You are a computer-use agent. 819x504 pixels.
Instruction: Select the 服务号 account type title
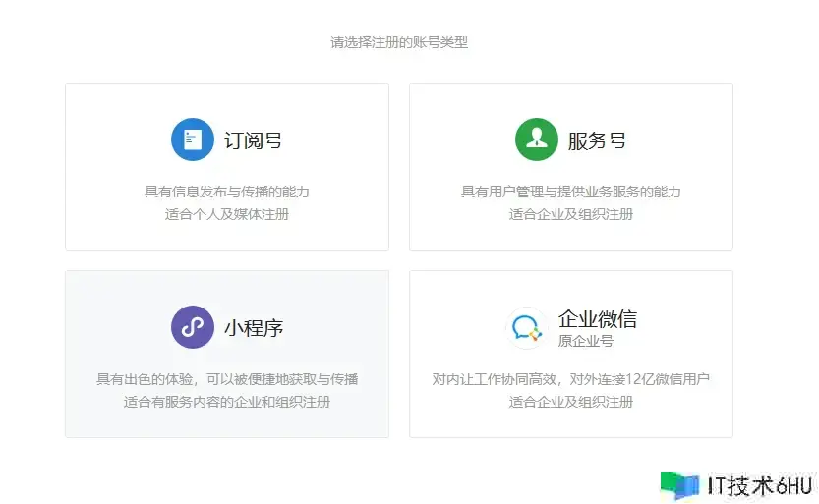(x=598, y=140)
